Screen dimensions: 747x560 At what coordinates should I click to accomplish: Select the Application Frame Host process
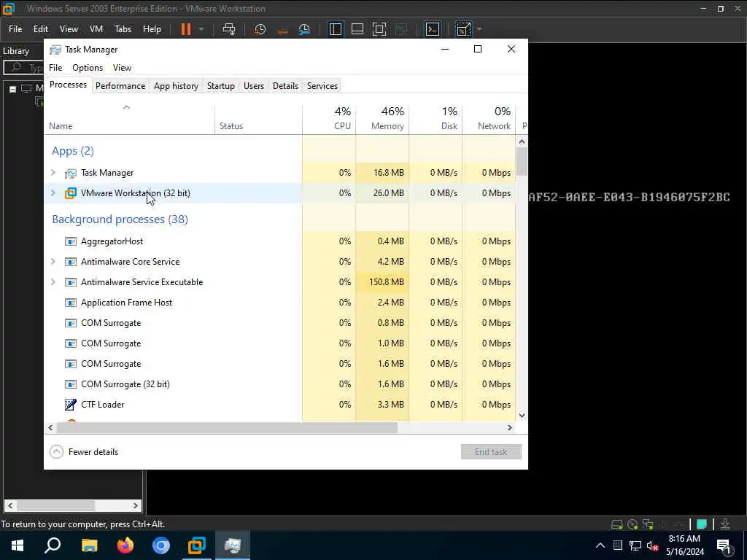click(279, 303)
